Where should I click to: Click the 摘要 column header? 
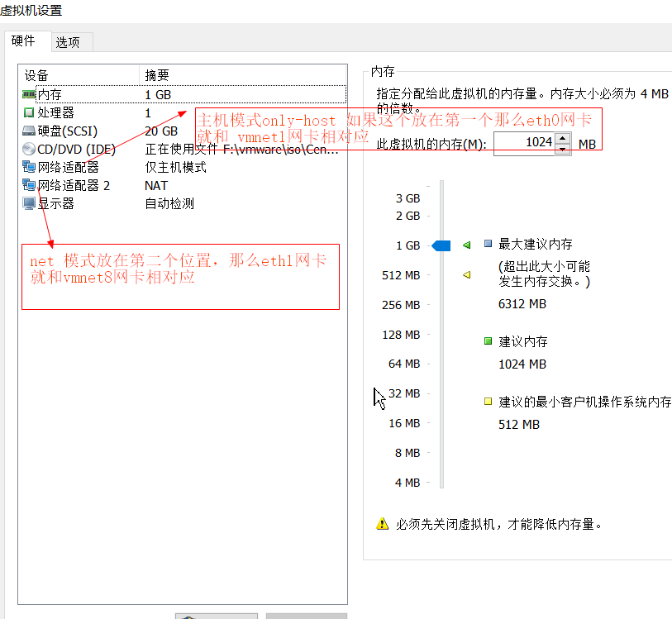(157, 75)
